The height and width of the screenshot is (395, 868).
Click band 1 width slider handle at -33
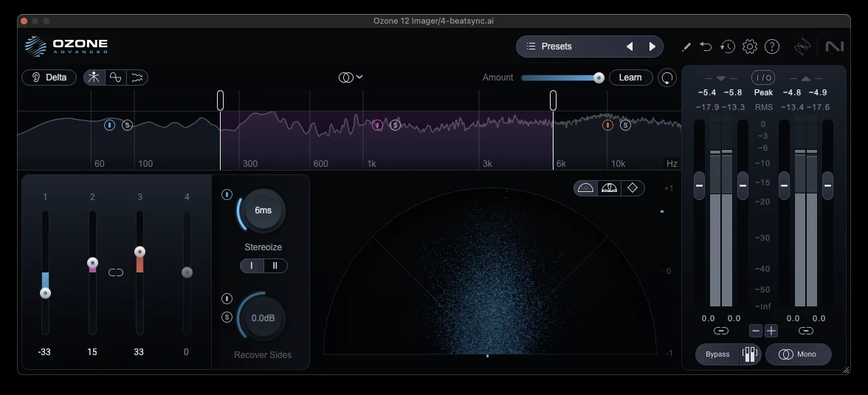46,293
